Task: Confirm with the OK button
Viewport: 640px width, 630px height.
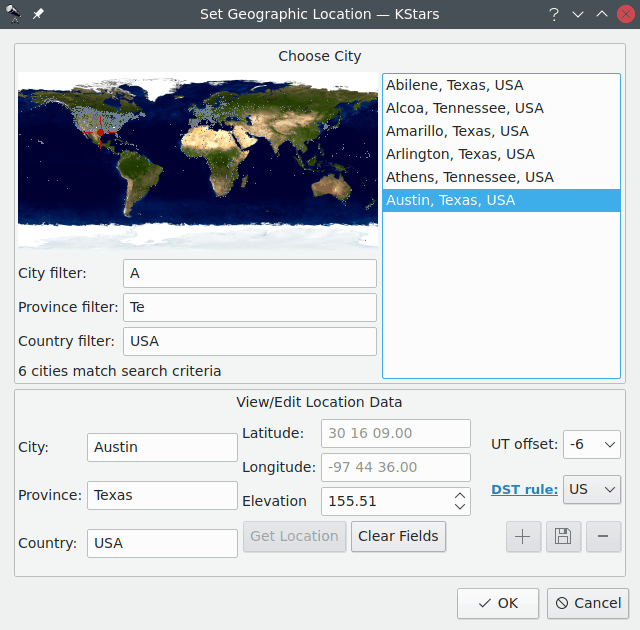Action: click(x=498, y=603)
